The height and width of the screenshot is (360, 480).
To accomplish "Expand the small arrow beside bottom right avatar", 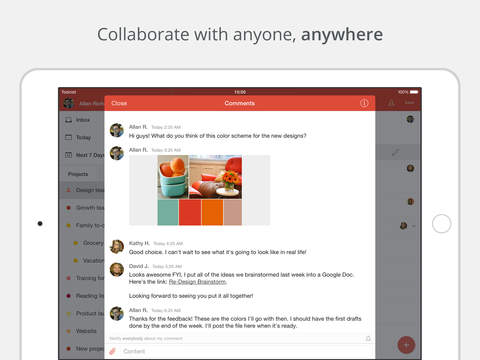I will 413,226.
